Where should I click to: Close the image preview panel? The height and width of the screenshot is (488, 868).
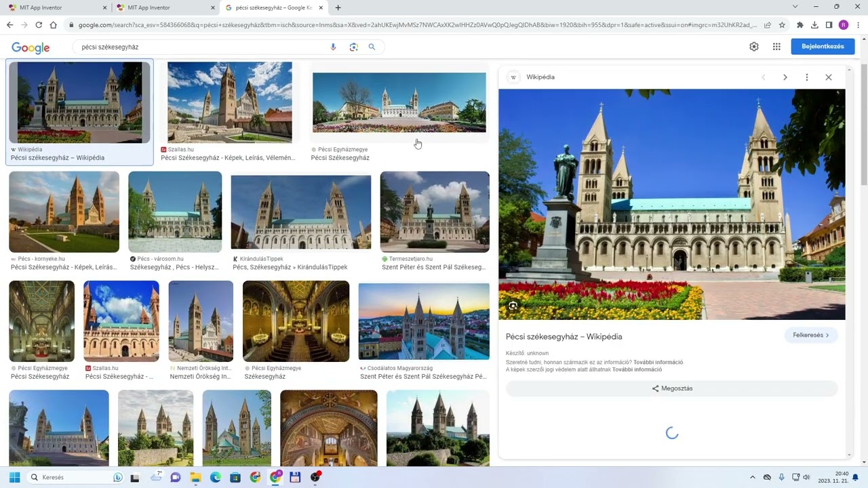tap(828, 77)
